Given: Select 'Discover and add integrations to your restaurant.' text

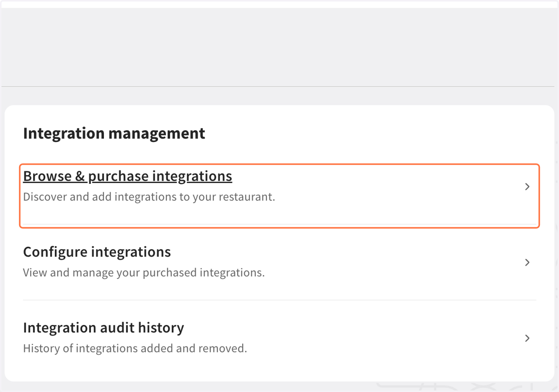Looking at the screenshot, I should (x=149, y=197).
